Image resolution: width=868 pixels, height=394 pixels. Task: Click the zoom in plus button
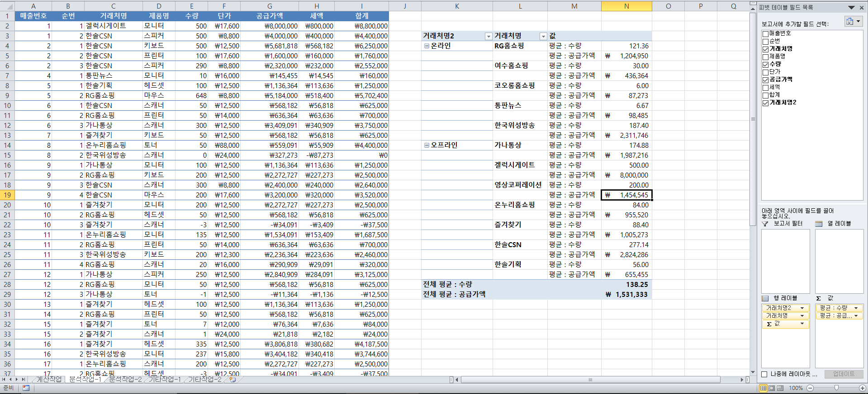(x=863, y=388)
